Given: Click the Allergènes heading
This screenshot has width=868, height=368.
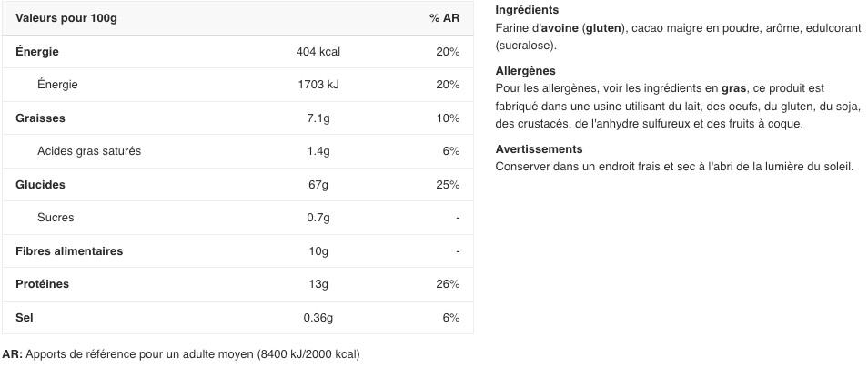Looking at the screenshot, I should pyautogui.click(x=525, y=71).
